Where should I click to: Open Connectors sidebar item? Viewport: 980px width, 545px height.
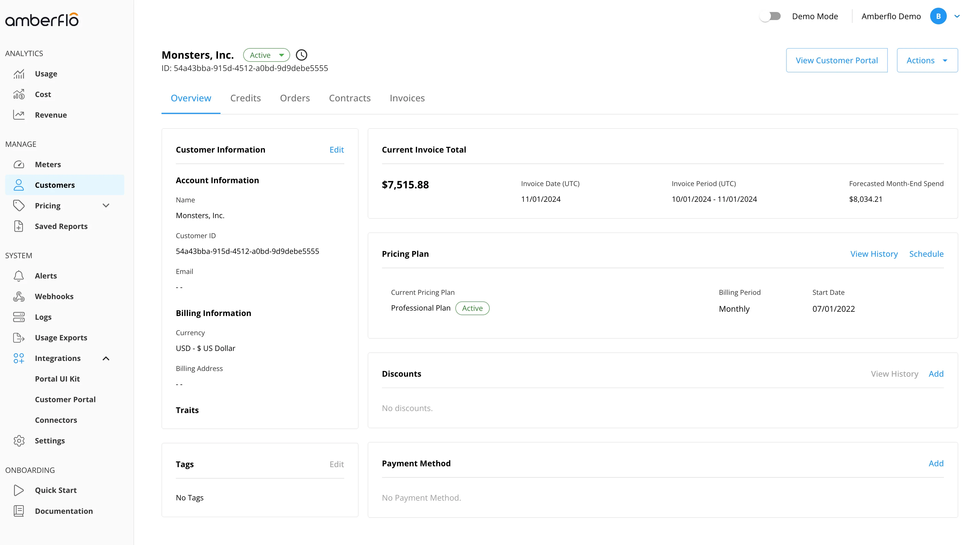tap(56, 420)
